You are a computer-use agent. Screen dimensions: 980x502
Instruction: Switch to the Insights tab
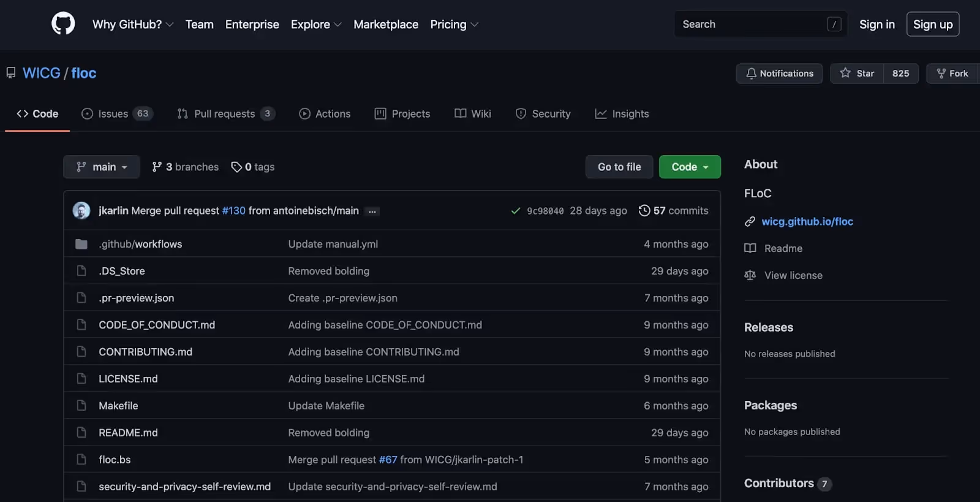pyautogui.click(x=622, y=113)
